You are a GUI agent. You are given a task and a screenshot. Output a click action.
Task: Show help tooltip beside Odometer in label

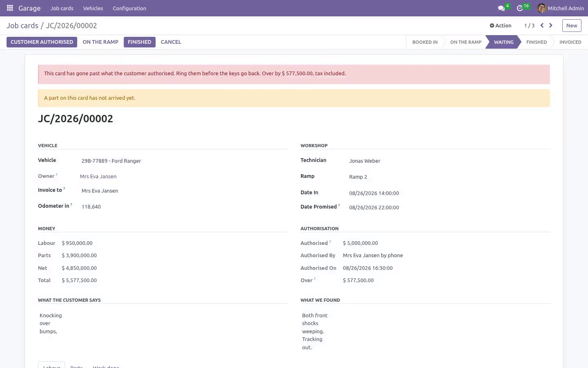click(x=71, y=204)
